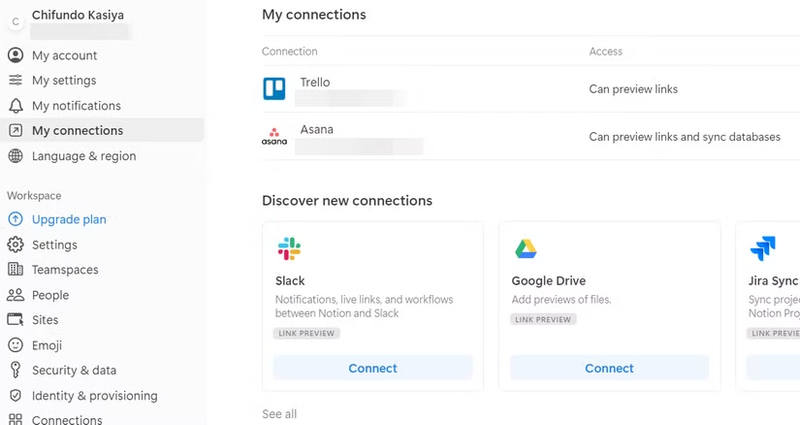Click See all connections link
The width and height of the screenshot is (800, 425).
[x=279, y=414]
